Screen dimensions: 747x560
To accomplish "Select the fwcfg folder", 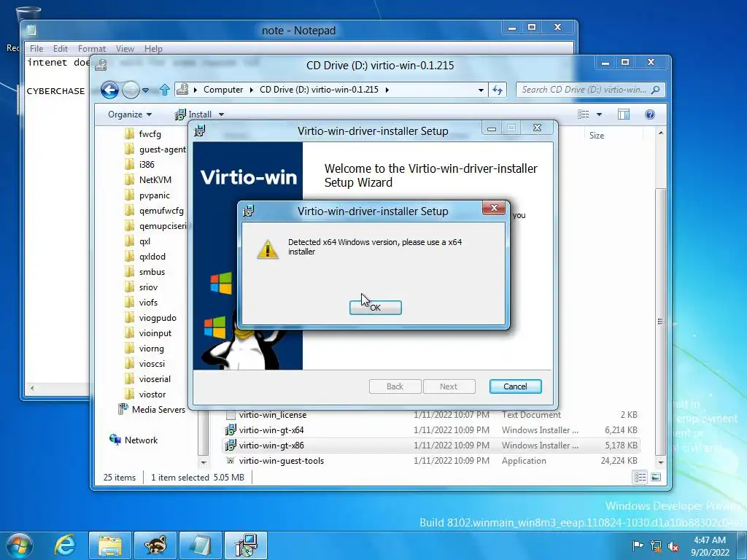I will pos(142,134).
